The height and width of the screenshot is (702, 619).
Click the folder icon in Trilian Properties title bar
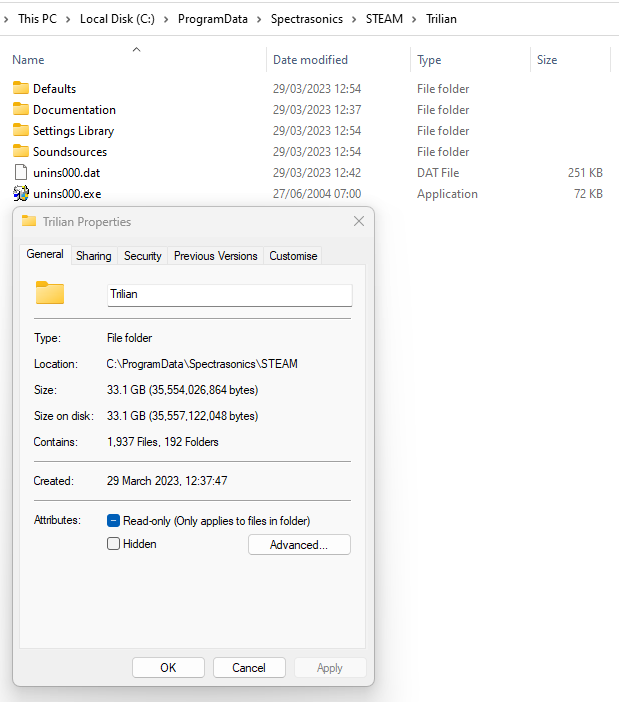pos(29,221)
